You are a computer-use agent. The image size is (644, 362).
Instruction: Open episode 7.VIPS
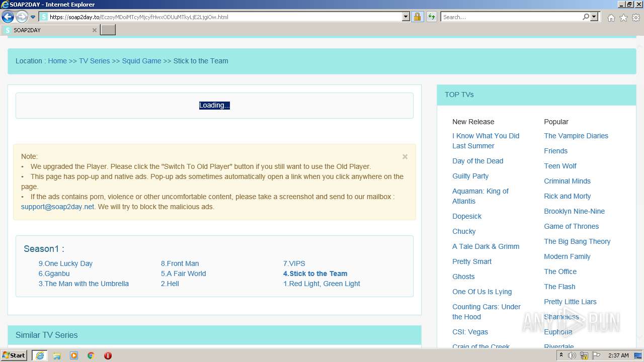(294, 263)
